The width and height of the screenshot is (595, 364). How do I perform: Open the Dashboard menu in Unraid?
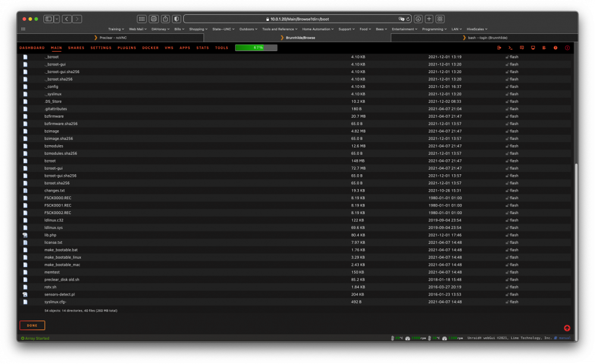coord(32,48)
